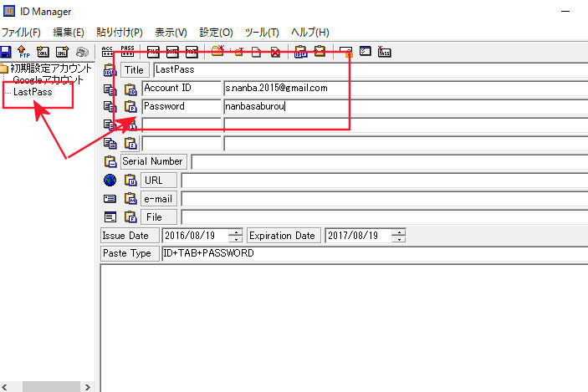588x392 pixels.
Task: Click the Title button
Action: pos(135,70)
